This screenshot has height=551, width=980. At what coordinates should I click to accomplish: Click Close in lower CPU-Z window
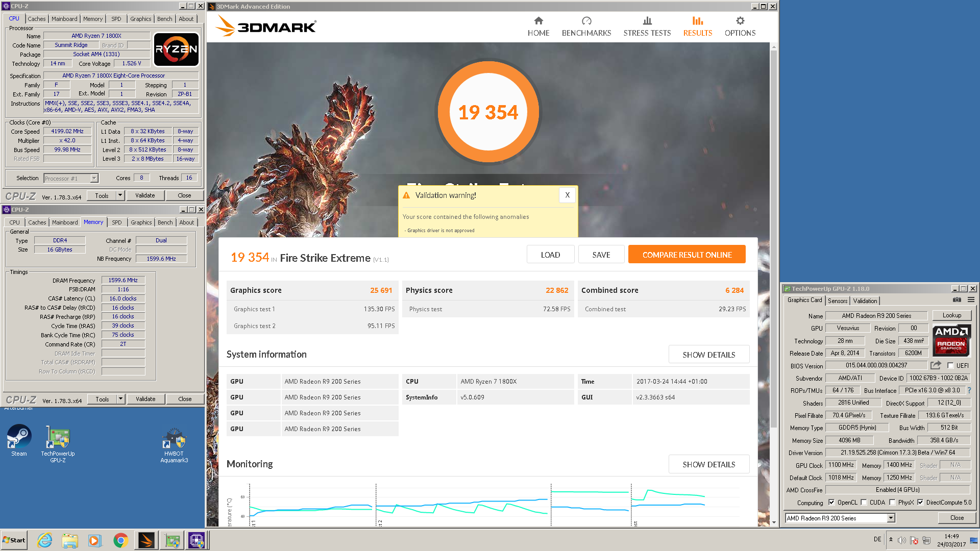click(x=185, y=399)
